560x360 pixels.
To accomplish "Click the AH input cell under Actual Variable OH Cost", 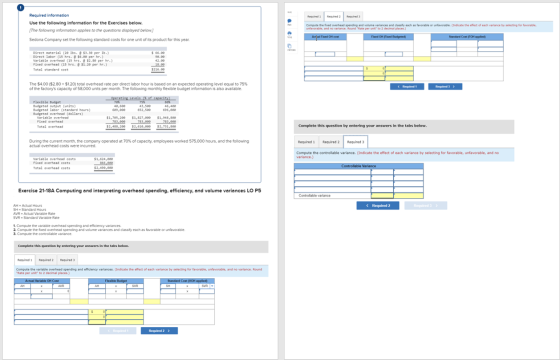I will pos(22,291).
